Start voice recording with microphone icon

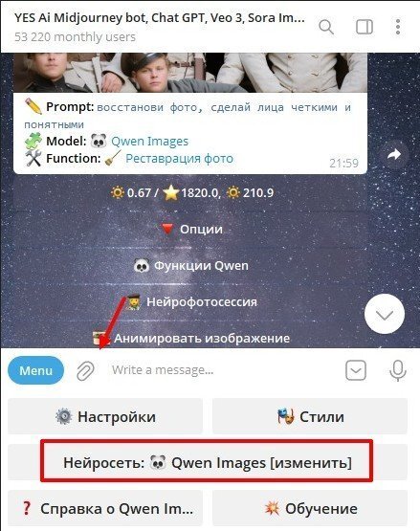pyautogui.click(x=398, y=370)
